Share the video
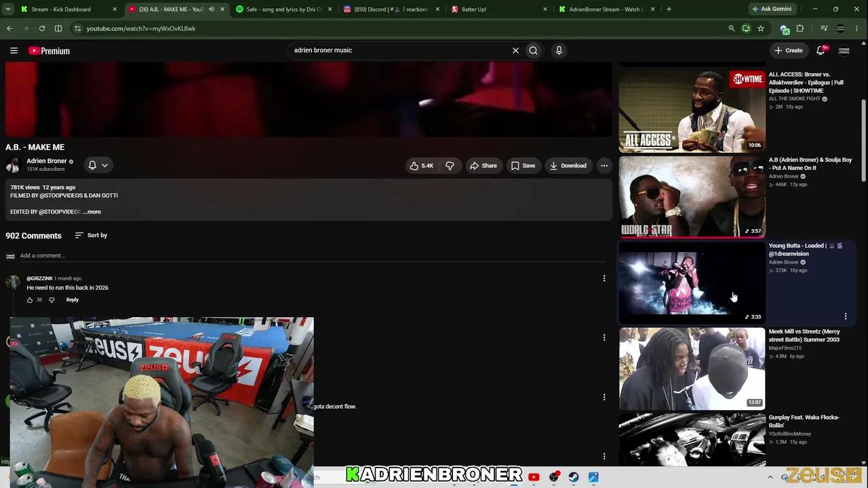The width and height of the screenshot is (868, 488). (484, 165)
